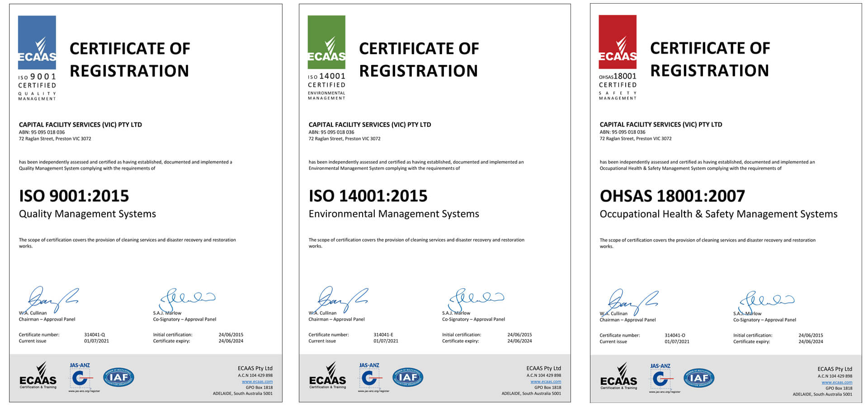
Task: Click the footer ECAAS logo on OHSAS 18001 certificate
Action: coord(618,376)
